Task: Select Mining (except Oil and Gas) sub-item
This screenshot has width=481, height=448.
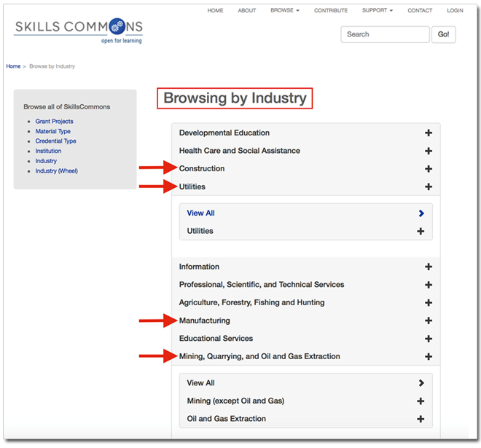Action: pyautogui.click(x=235, y=401)
